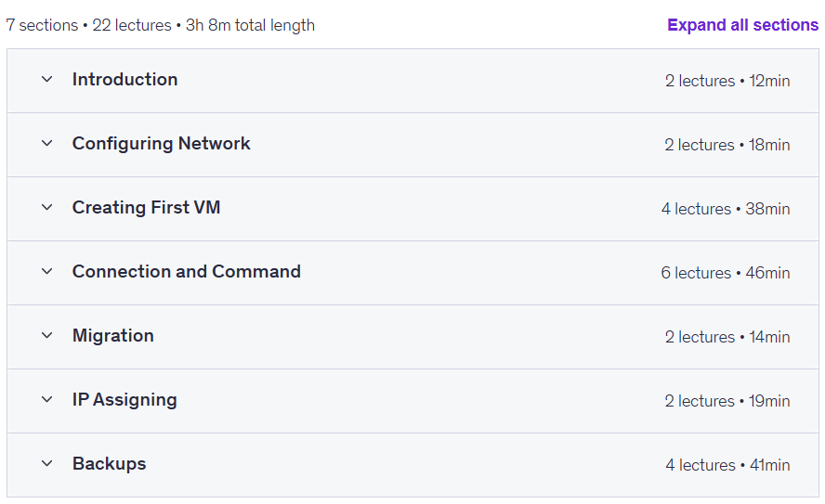
Task: Click the Backups section chevron
Action: pos(46,464)
